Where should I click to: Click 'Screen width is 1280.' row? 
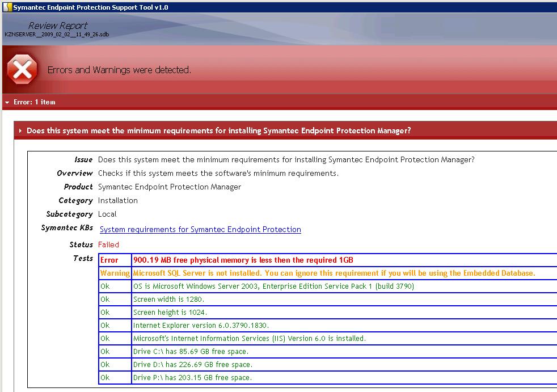click(168, 299)
